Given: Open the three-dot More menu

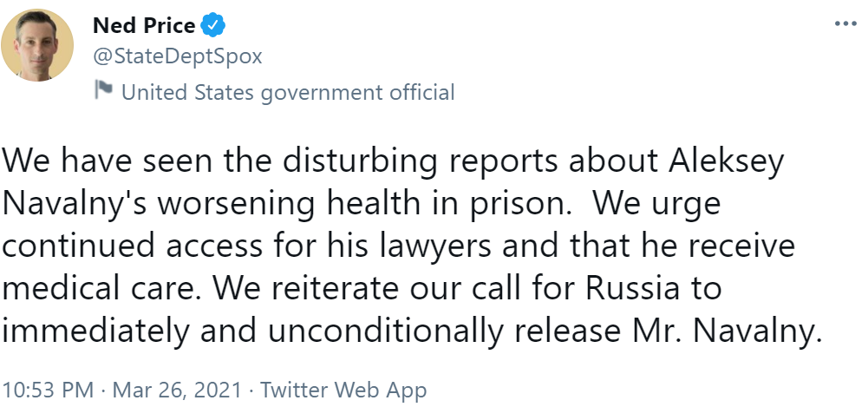Looking at the screenshot, I should point(845,23).
